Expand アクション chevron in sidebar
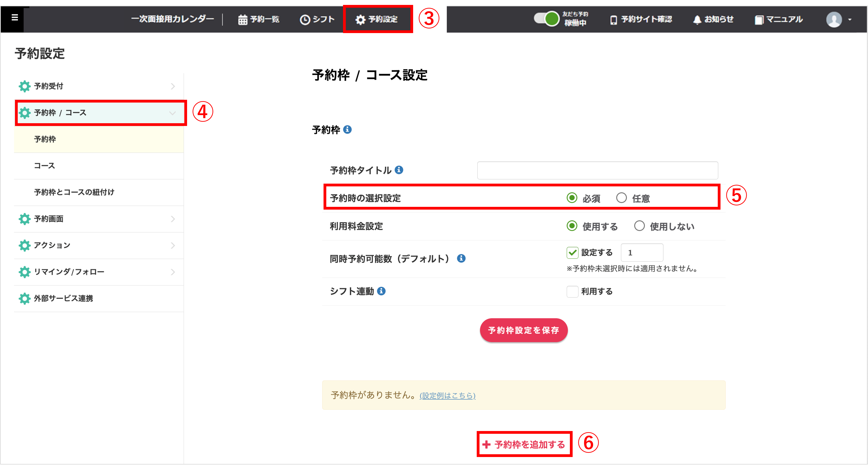The image size is (868, 470). pos(173,245)
